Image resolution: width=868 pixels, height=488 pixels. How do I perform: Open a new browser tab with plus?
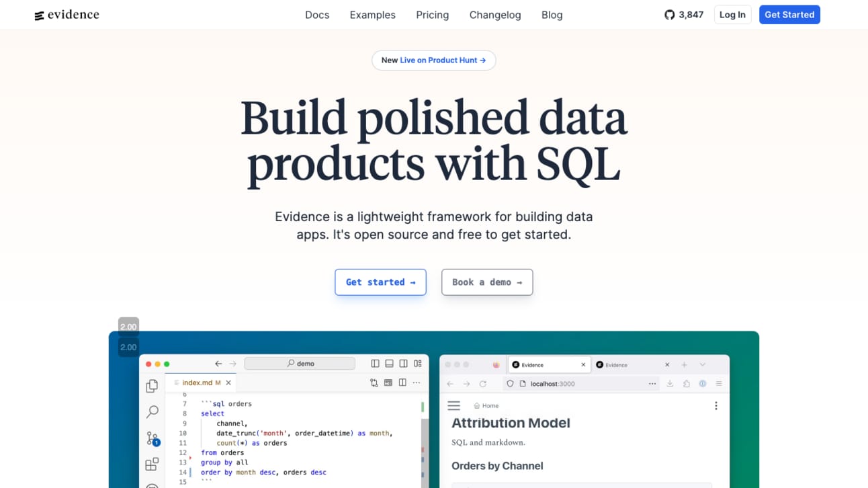point(685,365)
